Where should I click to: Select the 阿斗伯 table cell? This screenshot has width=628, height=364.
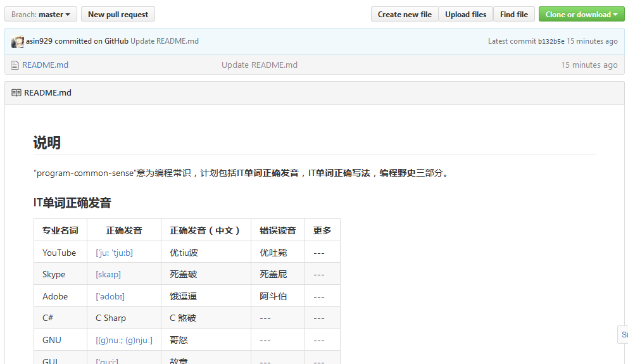(278, 296)
